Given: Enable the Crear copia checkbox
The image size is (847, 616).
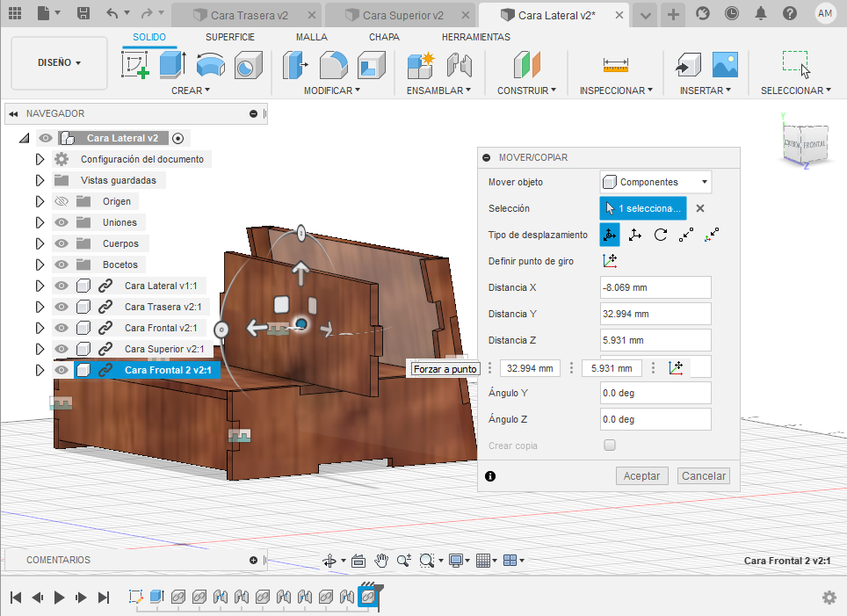Looking at the screenshot, I should click(x=610, y=446).
